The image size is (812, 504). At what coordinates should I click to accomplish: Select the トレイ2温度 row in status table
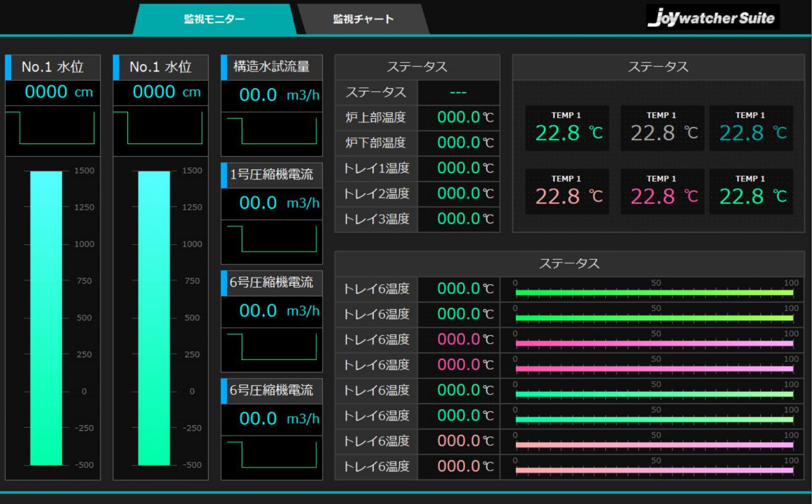click(x=376, y=193)
